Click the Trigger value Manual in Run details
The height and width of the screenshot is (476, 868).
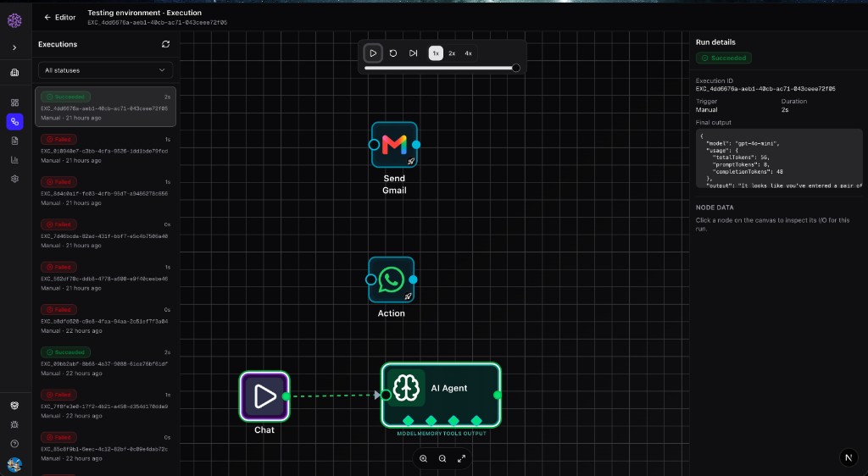(x=706, y=110)
